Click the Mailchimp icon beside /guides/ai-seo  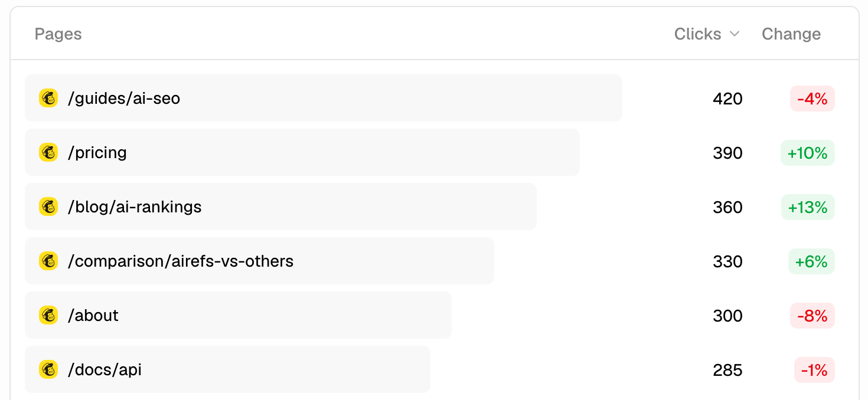(x=48, y=98)
